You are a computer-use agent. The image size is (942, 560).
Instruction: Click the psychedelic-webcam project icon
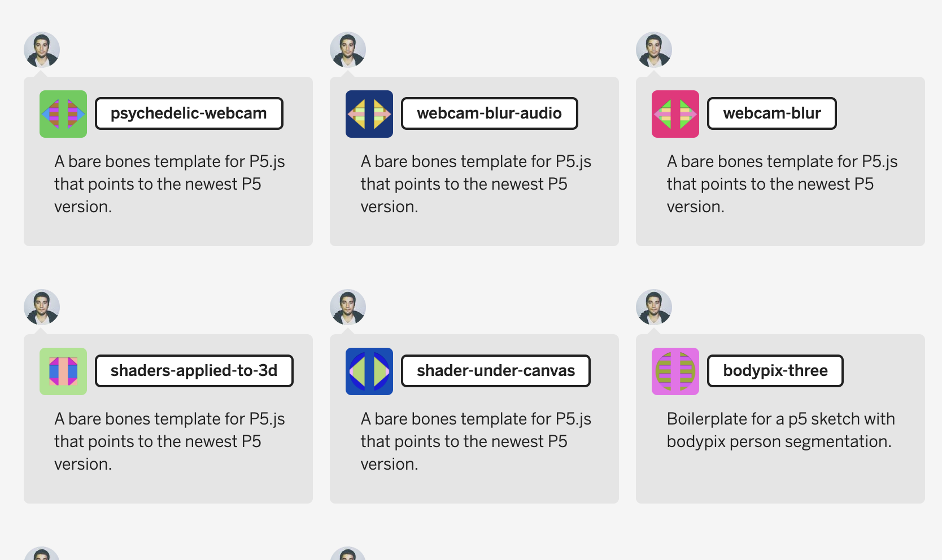click(x=63, y=113)
